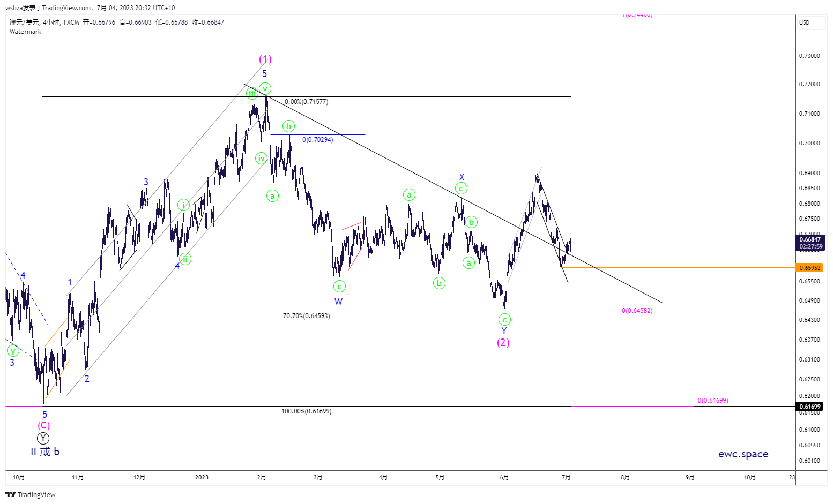This screenshot has height=504, width=833.
Task: Click 0.62500 on the price axis
Action: pos(809,379)
